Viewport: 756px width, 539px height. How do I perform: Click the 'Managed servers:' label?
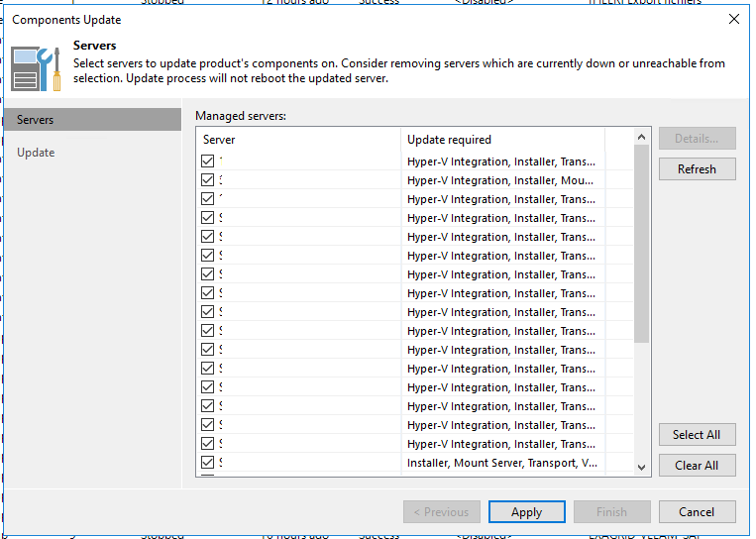(x=241, y=116)
